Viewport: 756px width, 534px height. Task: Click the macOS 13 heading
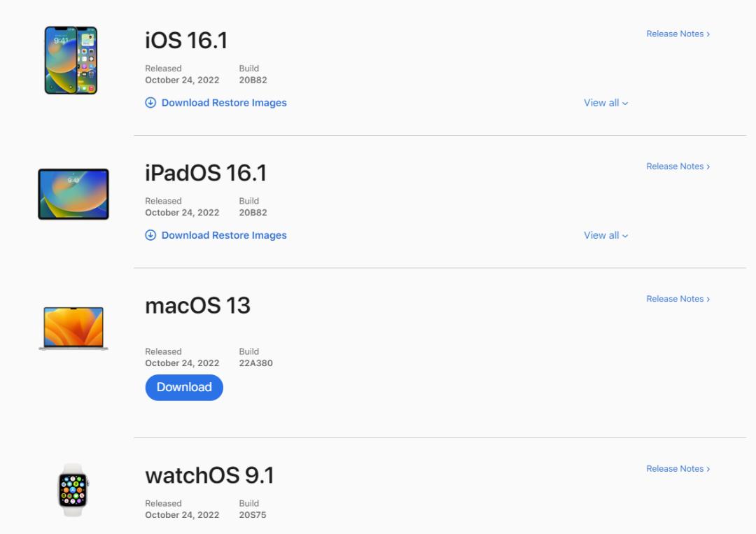click(x=197, y=305)
